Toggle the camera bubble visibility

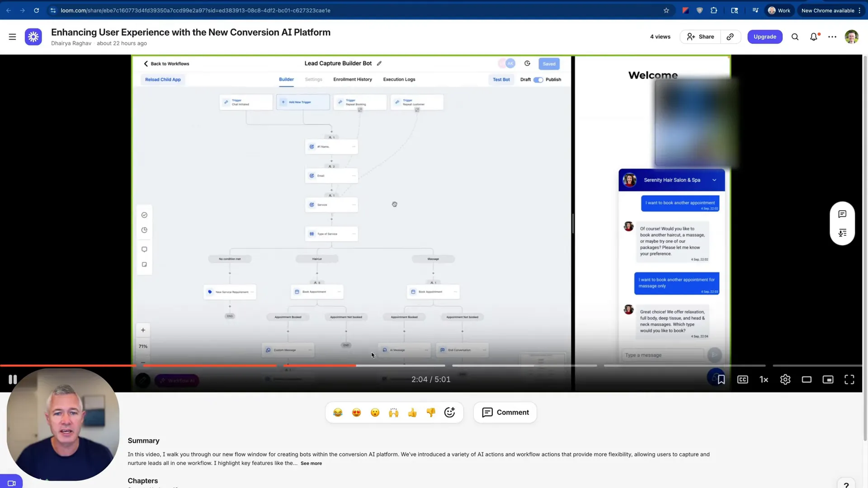click(11, 482)
